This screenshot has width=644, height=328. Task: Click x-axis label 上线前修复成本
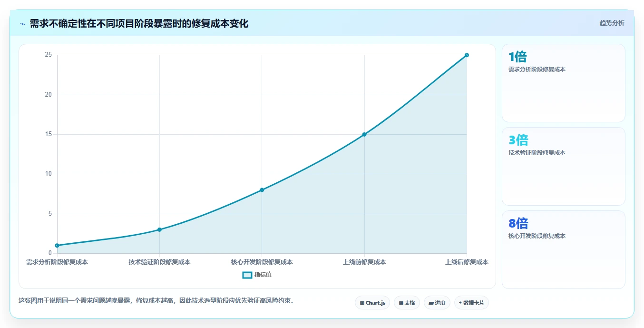pyautogui.click(x=364, y=262)
